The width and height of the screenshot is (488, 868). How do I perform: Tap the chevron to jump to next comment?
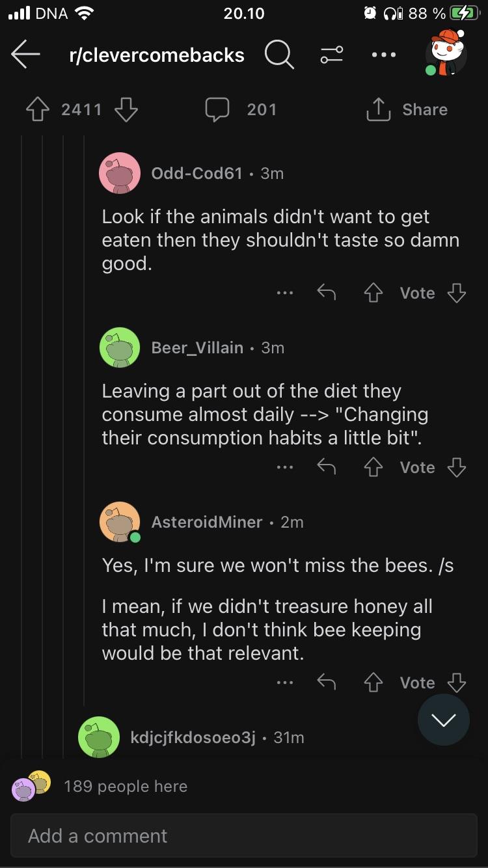click(443, 720)
